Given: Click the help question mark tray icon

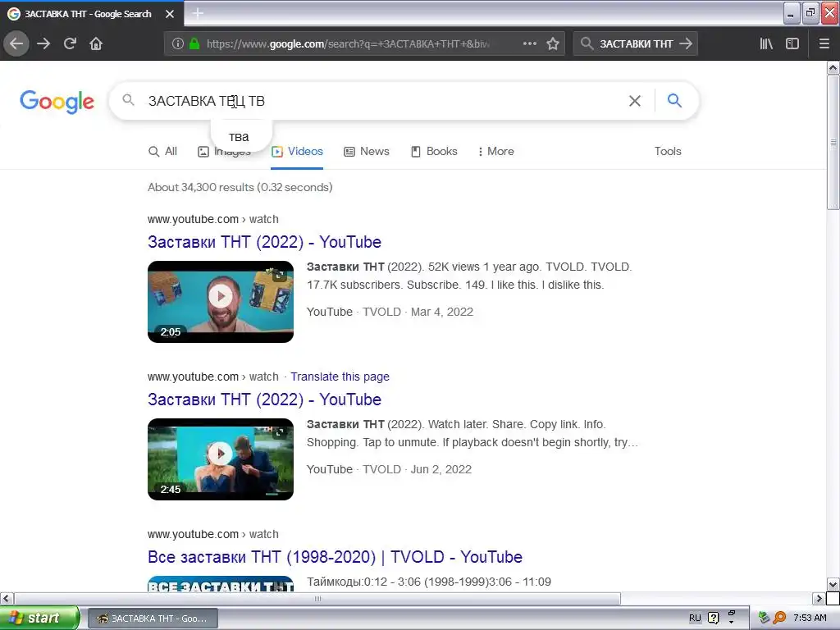Looking at the screenshot, I should (713, 619).
